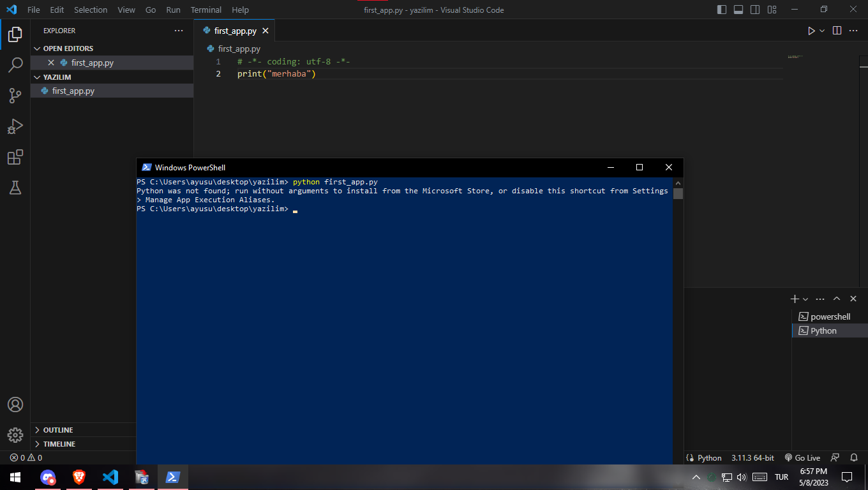Toggle the Primary Side Bar
Screen dimensions: 868x490
[x=722, y=10]
